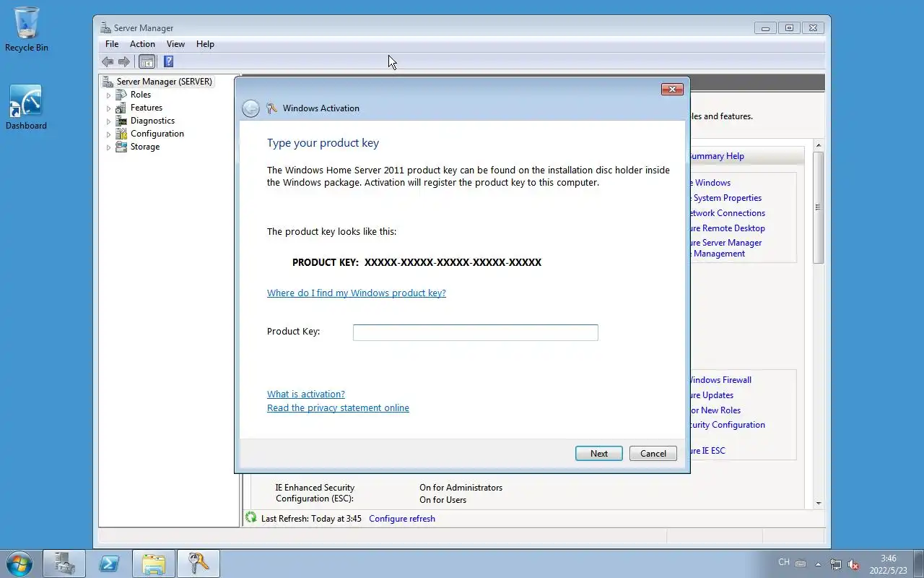Click the Roles node icon in tree
Image resolution: width=924 pixels, height=578 pixels.
121,95
